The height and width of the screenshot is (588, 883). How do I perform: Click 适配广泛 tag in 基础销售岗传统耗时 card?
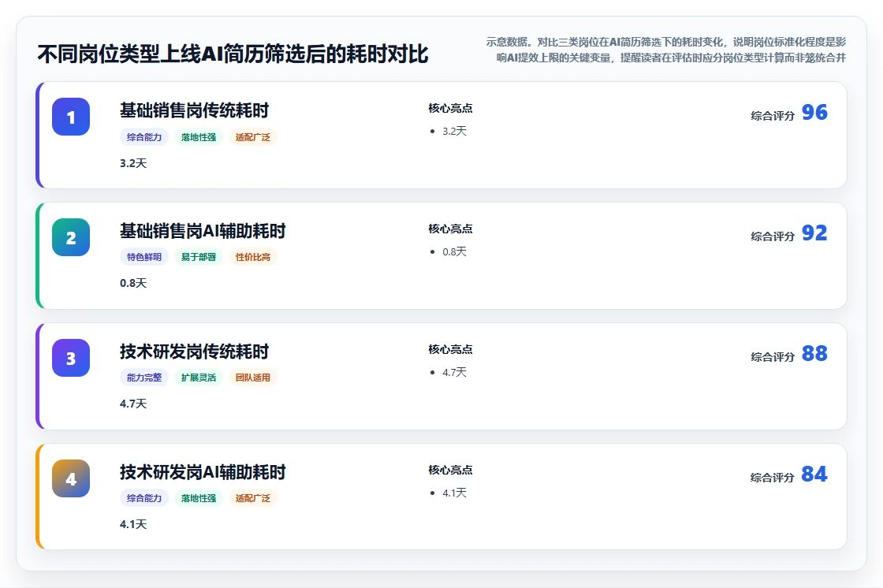(253, 137)
